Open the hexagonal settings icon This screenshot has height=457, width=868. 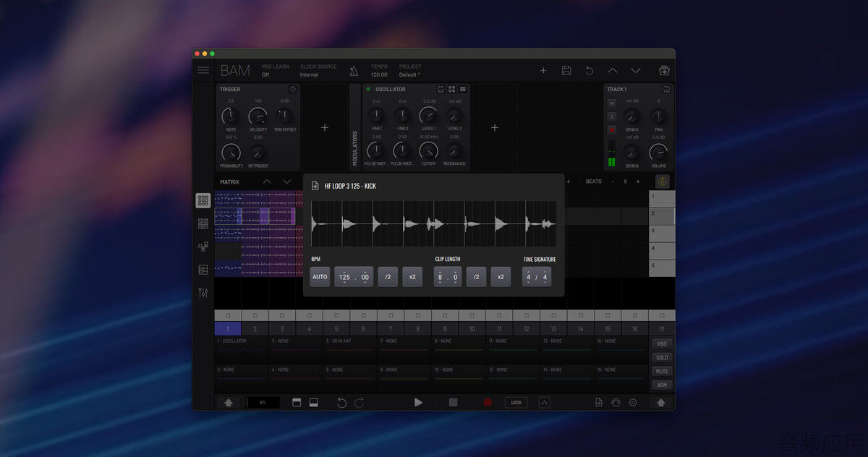point(633,402)
